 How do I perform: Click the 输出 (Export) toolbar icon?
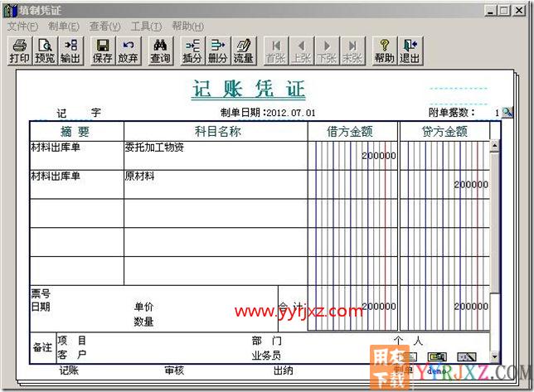coord(70,51)
